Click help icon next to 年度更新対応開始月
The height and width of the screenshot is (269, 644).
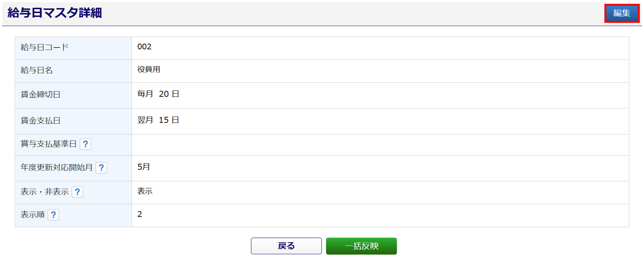tap(101, 168)
